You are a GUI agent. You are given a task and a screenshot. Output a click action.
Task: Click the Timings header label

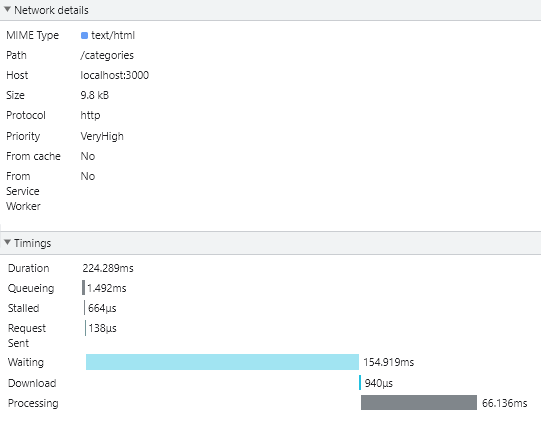pos(32,243)
